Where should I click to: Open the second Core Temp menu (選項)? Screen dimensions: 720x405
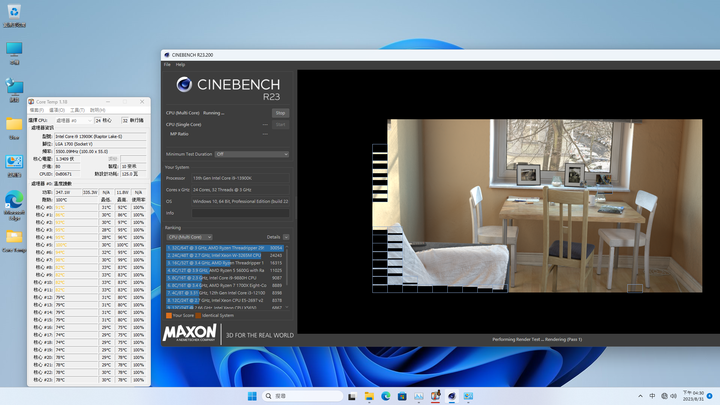57,110
